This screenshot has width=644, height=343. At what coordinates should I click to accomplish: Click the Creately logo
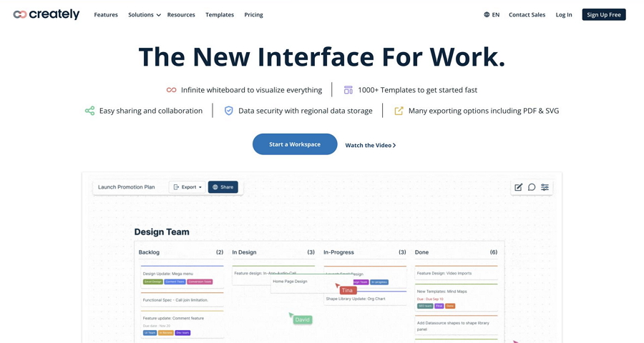click(x=47, y=14)
